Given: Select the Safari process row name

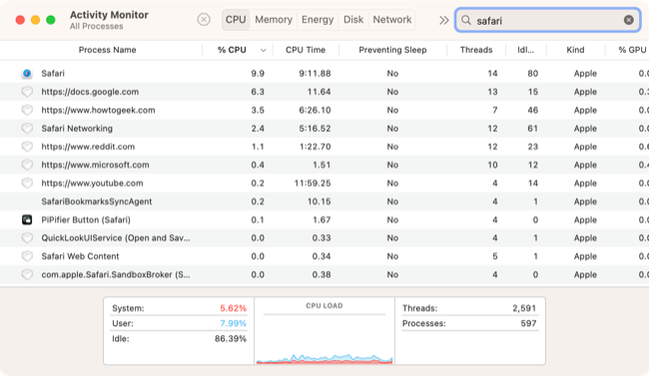Looking at the screenshot, I should coord(53,73).
